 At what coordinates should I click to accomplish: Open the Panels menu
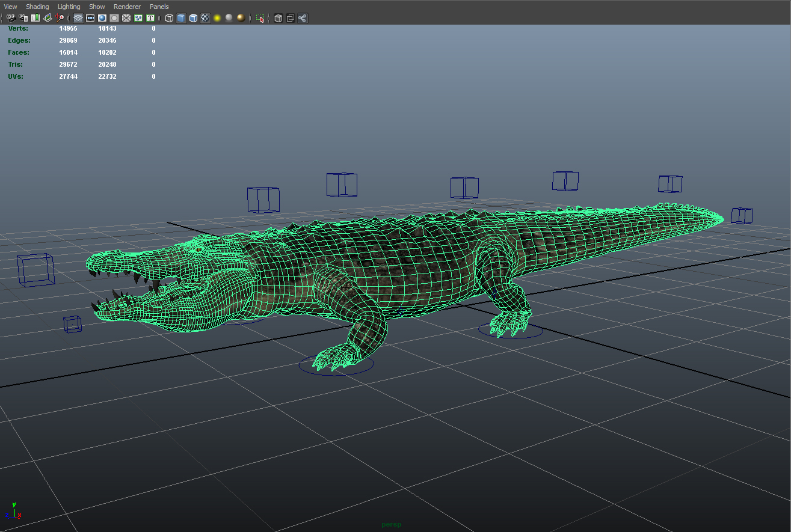(159, 6)
